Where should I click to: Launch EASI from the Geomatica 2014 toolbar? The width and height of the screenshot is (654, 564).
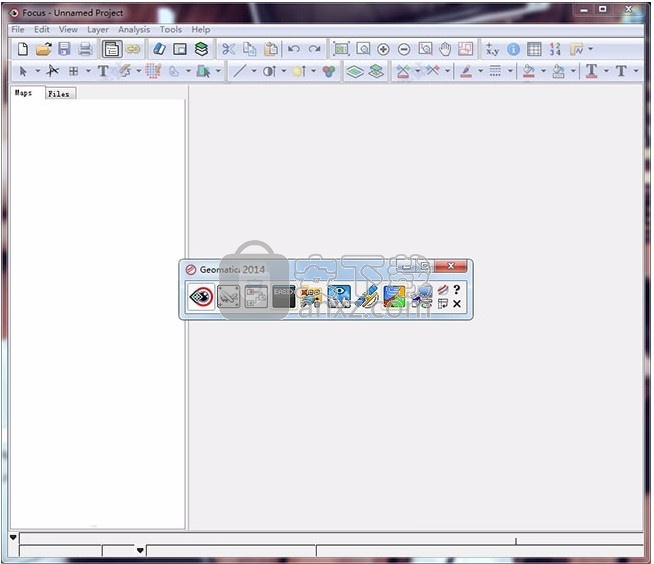[x=284, y=297]
